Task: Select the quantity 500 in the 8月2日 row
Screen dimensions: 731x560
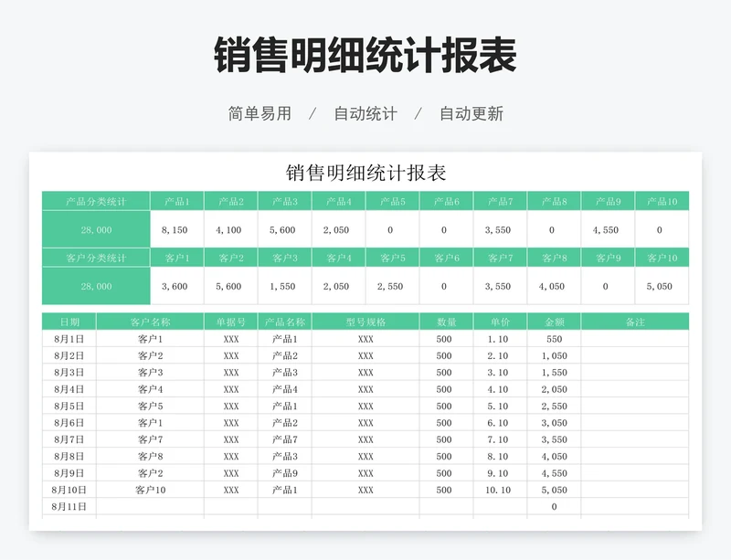Action: coord(444,355)
